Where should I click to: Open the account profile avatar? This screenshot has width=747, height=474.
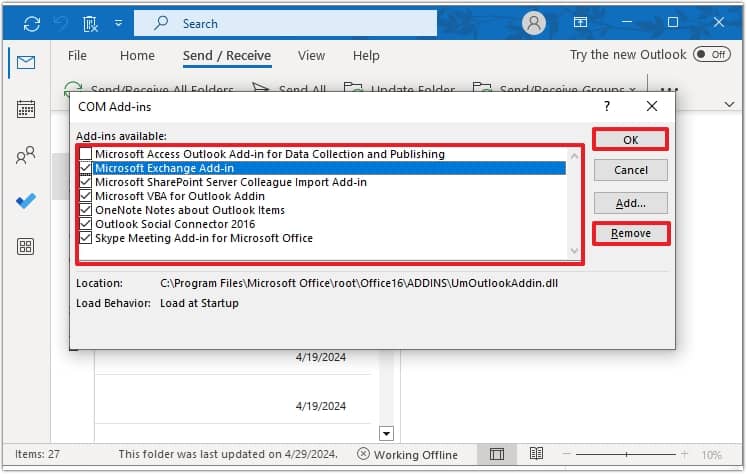534,23
